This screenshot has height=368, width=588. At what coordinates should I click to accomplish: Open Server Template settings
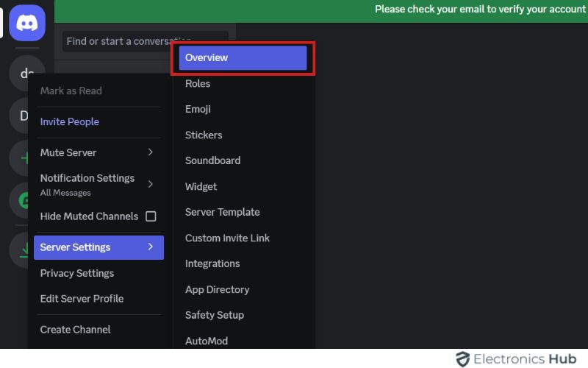[223, 212]
